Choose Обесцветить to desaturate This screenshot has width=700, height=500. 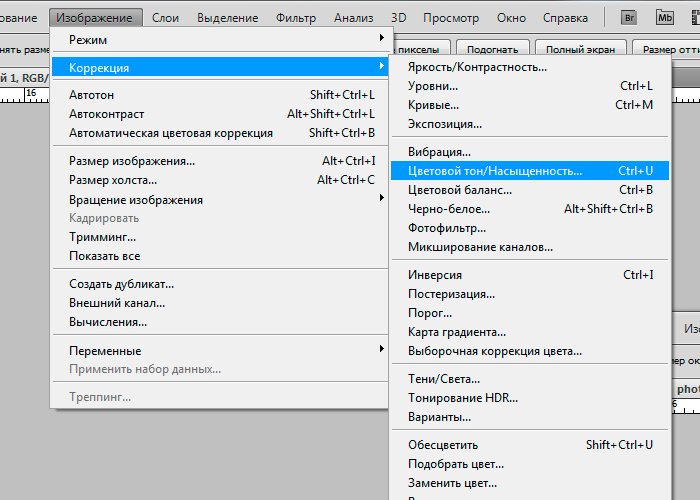pyautogui.click(x=442, y=445)
